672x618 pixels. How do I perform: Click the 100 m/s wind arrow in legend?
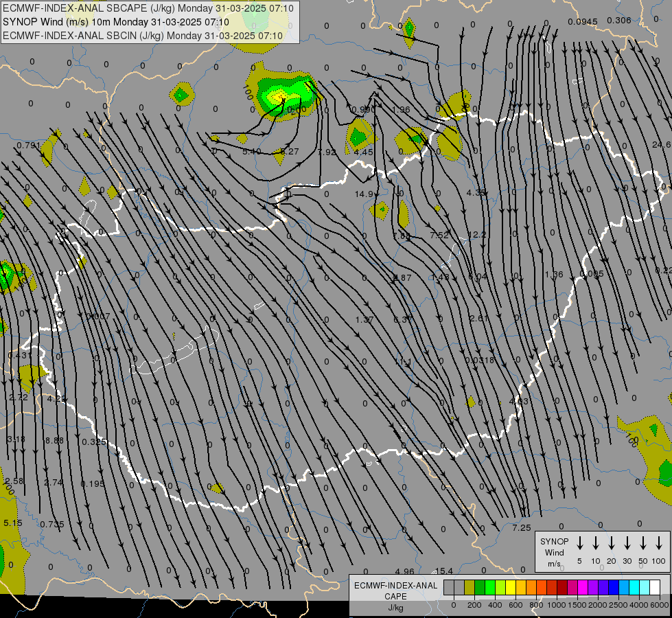click(659, 543)
